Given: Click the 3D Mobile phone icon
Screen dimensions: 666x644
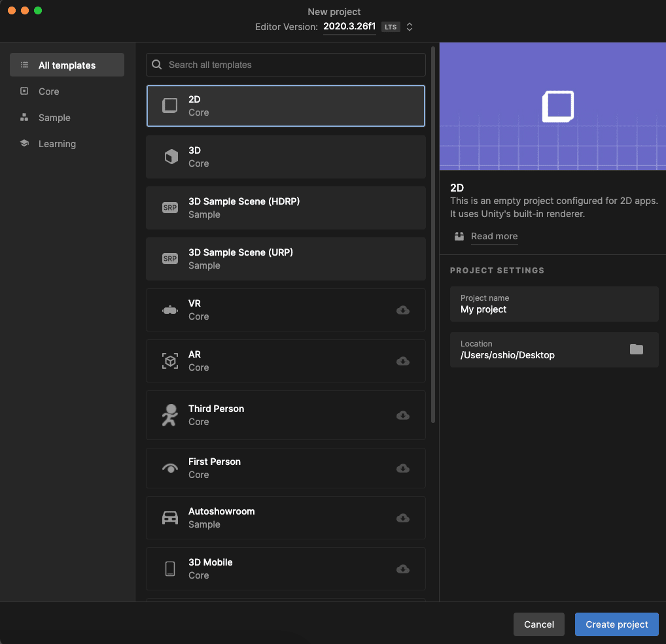Looking at the screenshot, I should coord(170,569).
